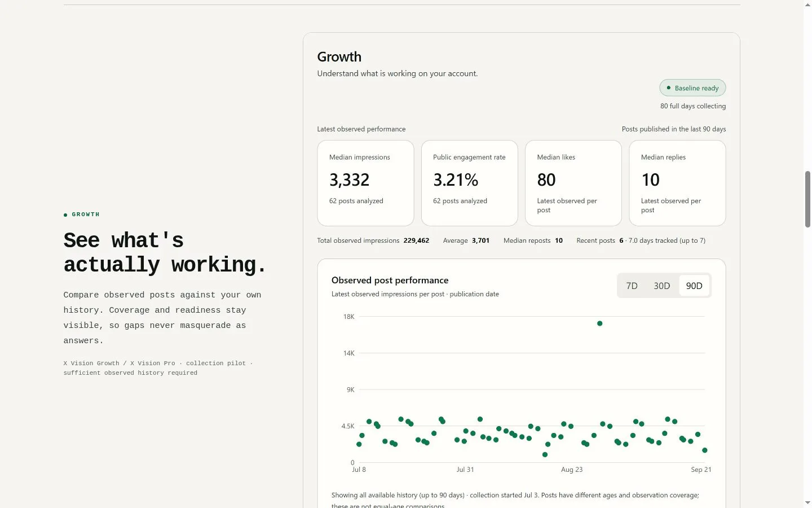Click the Aug 23 x-axis label

tap(572, 470)
